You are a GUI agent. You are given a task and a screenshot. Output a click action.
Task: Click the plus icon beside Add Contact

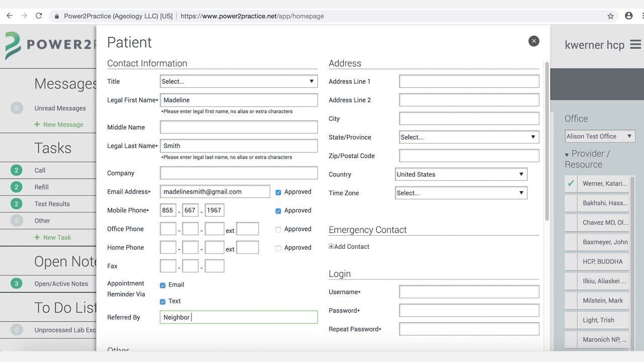331,246
